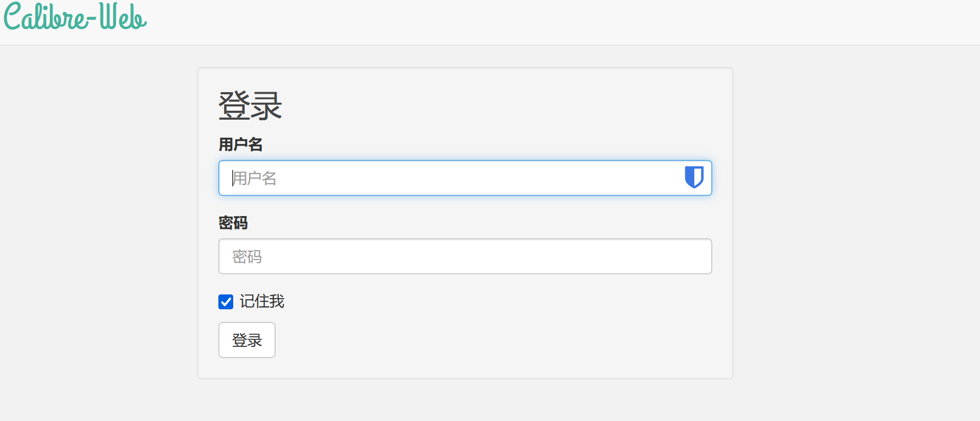The height and width of the screenshot is (421, 980).
Task: Click the large 登录 heading
Action: [x=250, y=106]
